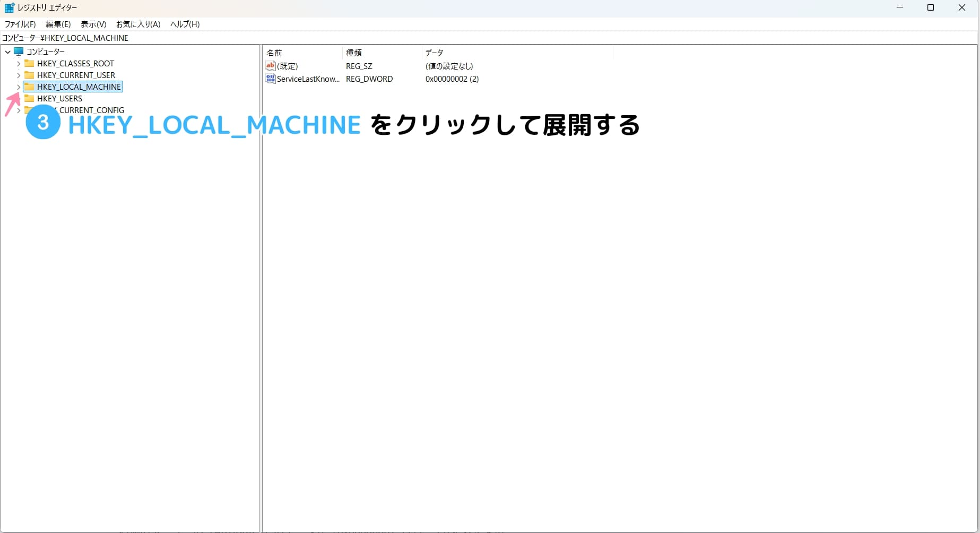The height and width of the screenshot is (533, 980).
Task: Expand the HKEY_CLASSES_ROOT tree branch
Action: 19,63
